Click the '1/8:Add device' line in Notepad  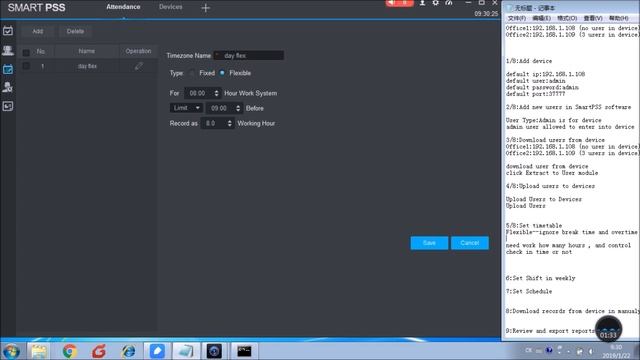(529, 61)
